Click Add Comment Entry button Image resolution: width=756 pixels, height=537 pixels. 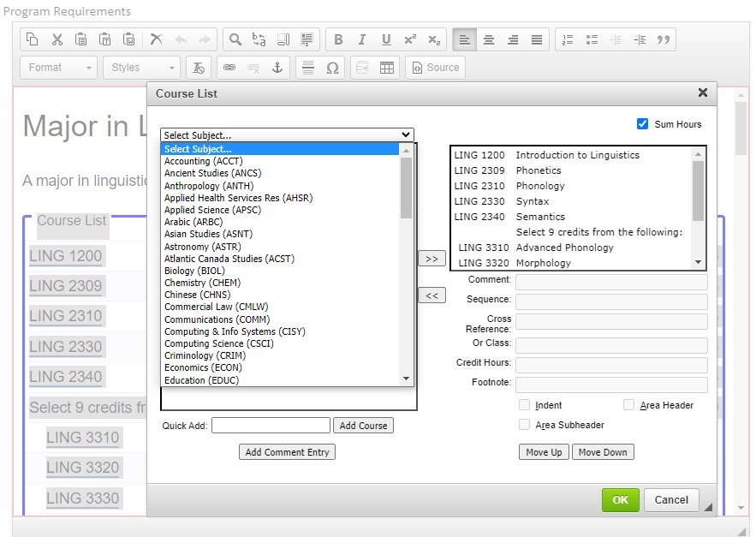click(x=288, y=452)
